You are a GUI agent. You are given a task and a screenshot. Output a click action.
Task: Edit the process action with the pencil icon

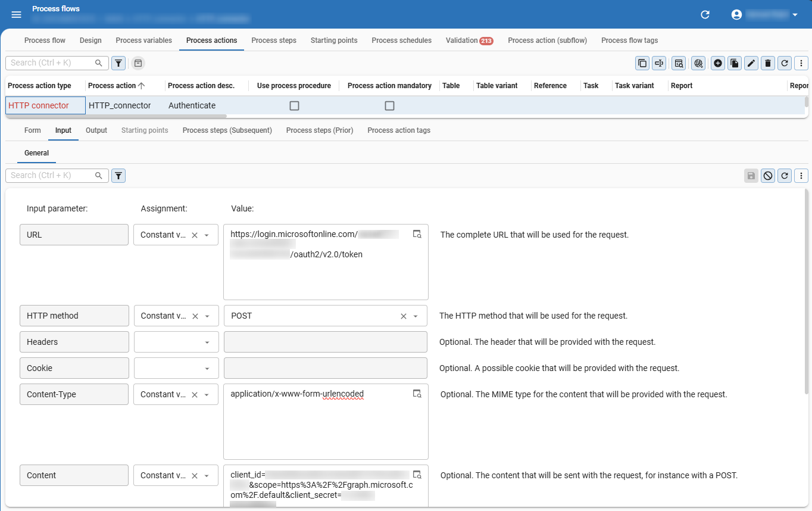751,63
